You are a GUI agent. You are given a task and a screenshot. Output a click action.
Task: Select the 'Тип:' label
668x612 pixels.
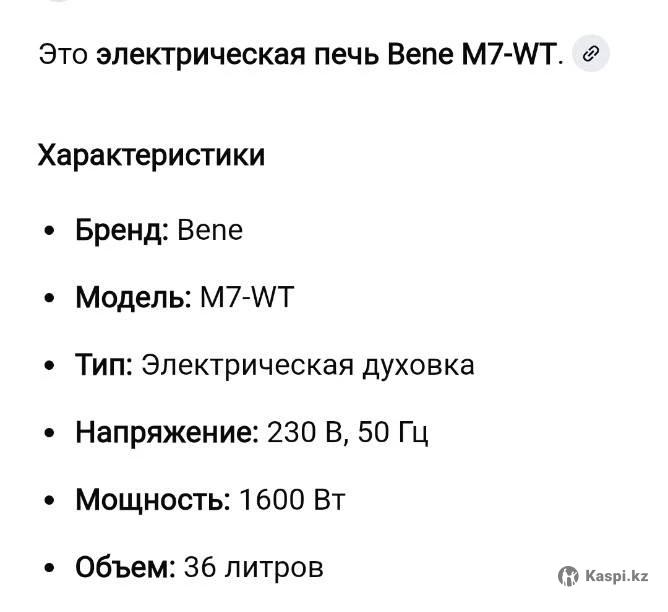pyautogui.click(x=104, y=365)
